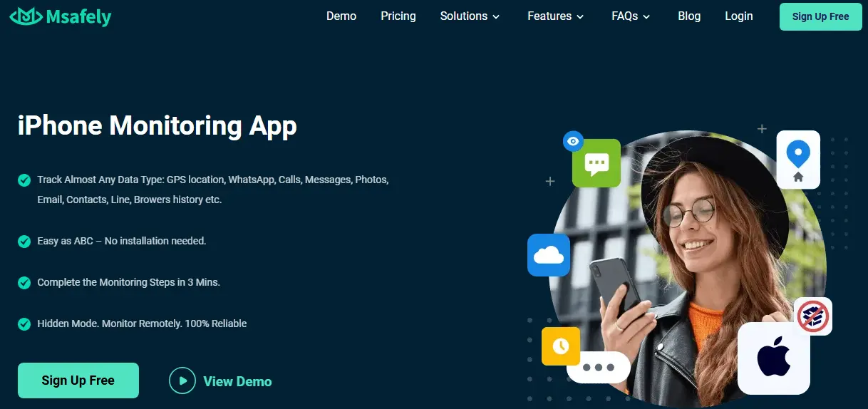This screenshot has height=409, width=868.
Task: Expand the Features dropdown chevron
Action: 580,16
